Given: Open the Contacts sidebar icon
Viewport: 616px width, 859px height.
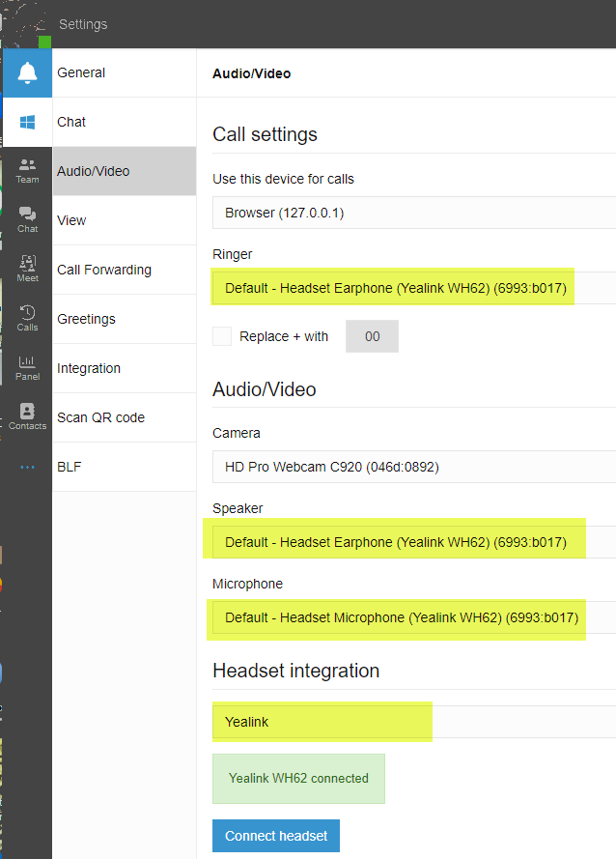Looking at the screenshot, I should click(27, 417).
